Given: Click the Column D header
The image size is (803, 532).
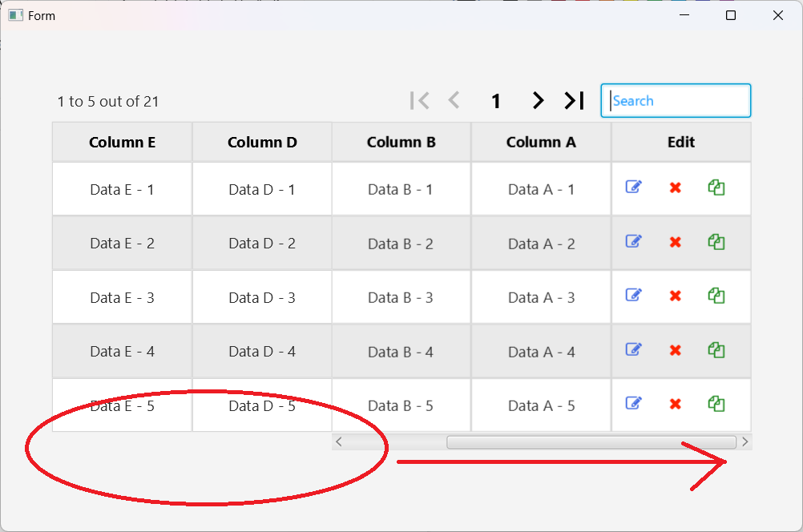Looking at the screenshot, I should [x=262, y=143].
